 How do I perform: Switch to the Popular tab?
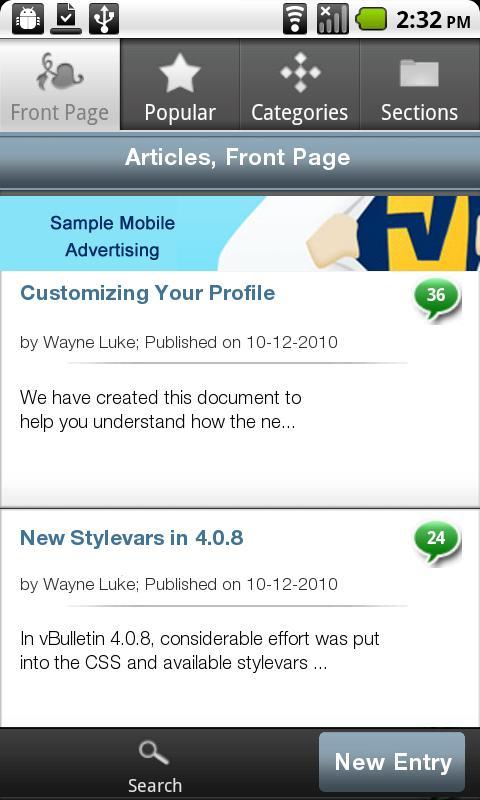pyautogui.click(x=180, y=85)
